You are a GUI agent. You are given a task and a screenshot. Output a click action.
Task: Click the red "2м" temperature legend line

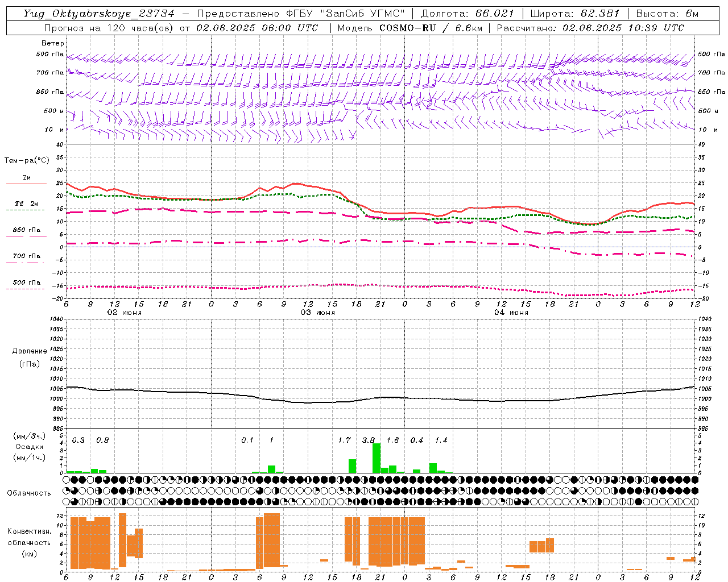click(26, 184)
